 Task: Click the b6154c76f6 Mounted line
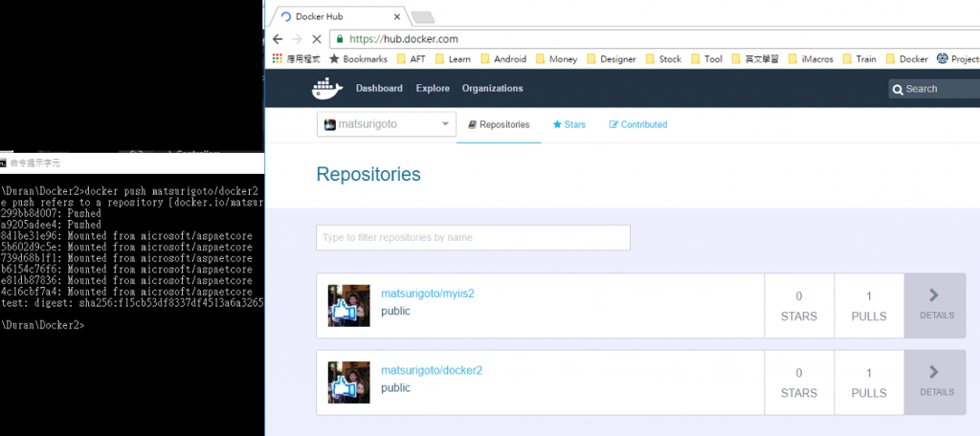[126, 270]
